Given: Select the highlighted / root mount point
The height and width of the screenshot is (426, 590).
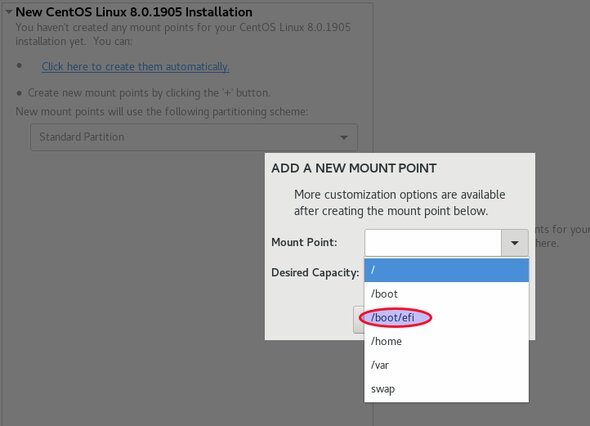Looking at the screenshot, I should pyautogui.click(x=446, y=270).
